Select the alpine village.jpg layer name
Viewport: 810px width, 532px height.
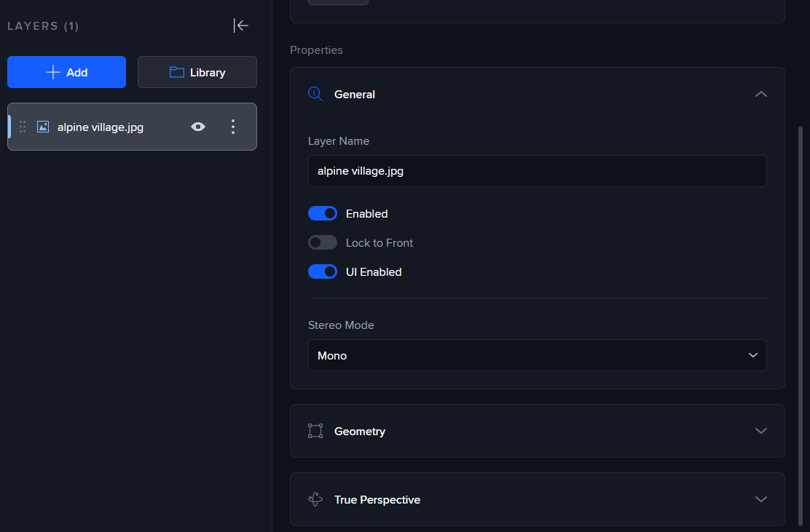(101, 127)
